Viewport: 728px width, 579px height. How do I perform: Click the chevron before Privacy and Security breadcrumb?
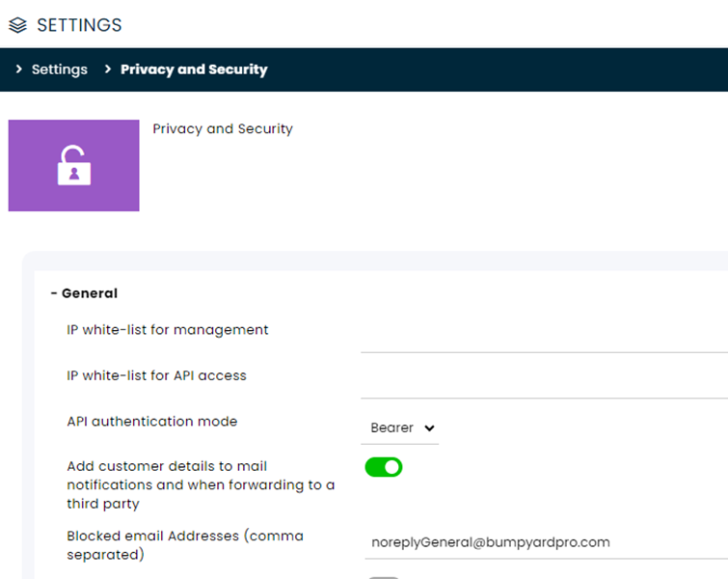click(108, 69)
